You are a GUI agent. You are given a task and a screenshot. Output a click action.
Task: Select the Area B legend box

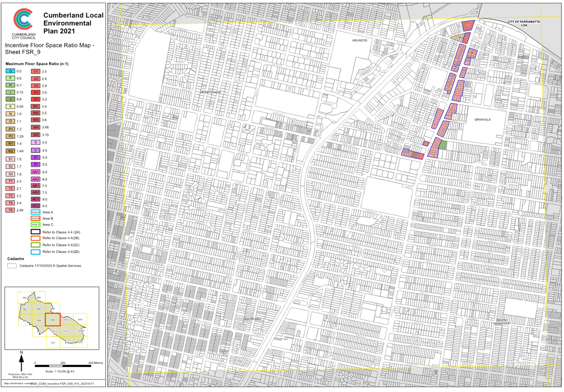tap(36, 218)
